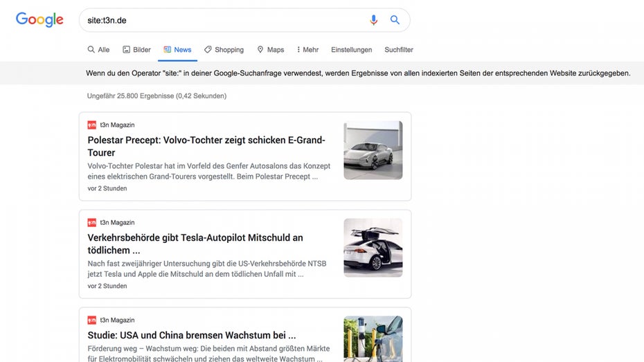Open the Maps tab
The image size is (644, 362).
(x=271, y=50)
